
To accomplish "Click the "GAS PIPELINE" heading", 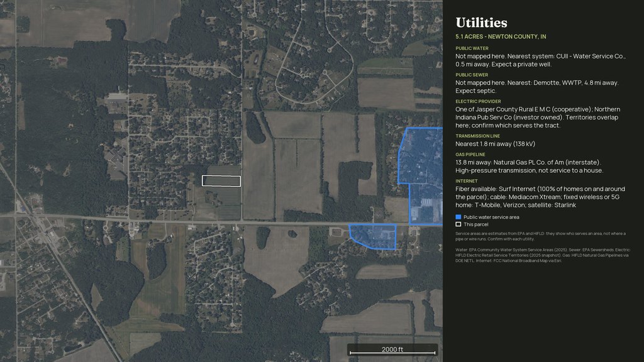I will point(470,155).
